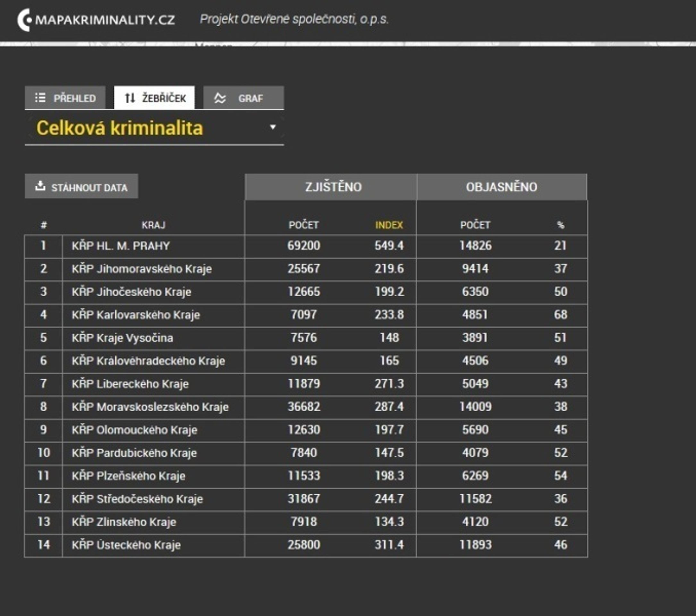Click the download icon in Stáhnout data
Screen dimensions: 696x616
[40, 186]
